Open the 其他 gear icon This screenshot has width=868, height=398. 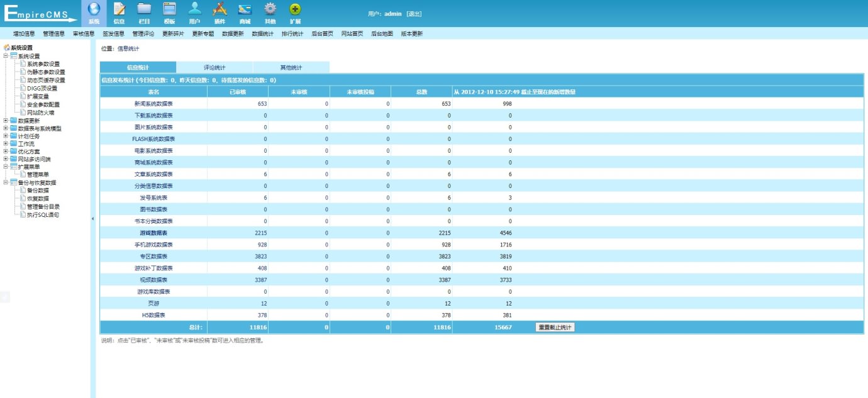tap(270, 9)
